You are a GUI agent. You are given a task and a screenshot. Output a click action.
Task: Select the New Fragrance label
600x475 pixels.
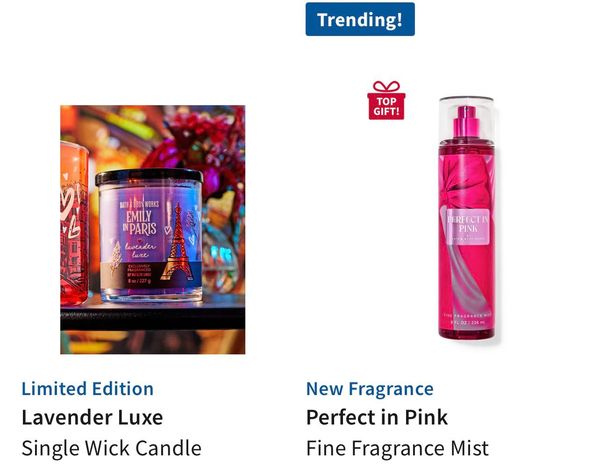(370, 389)
